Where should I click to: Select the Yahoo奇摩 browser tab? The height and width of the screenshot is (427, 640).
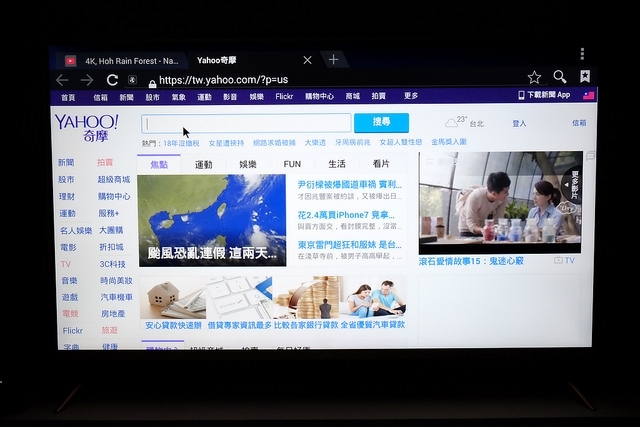pos(216,60)
